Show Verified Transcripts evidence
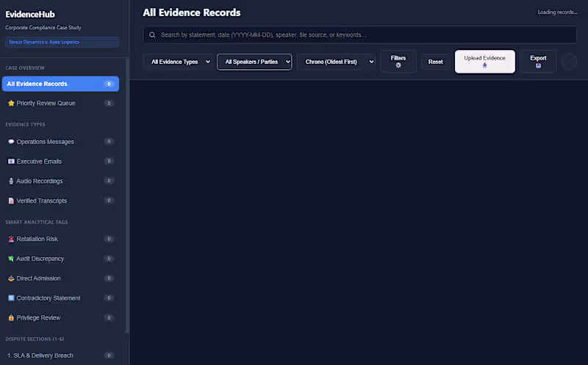The height and width of the screenshot is (365, 588). [x=60, y=201]
